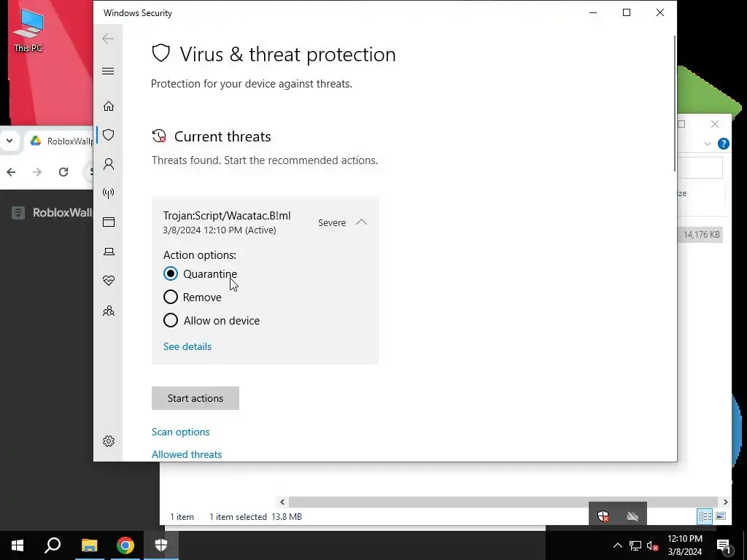Open Firewall & network protection
The width and height of the screenshot is (747, 560).
click(109, 193)
